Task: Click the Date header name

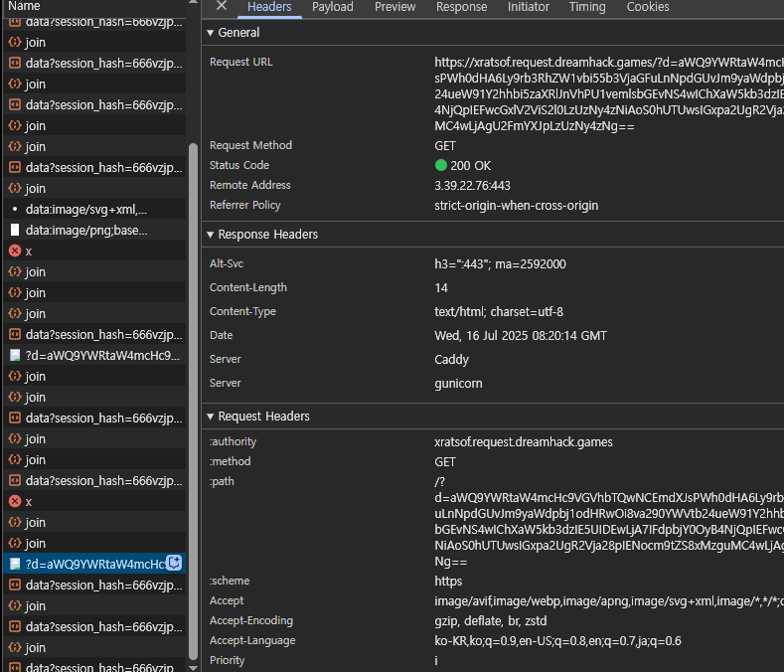Action: pos(221,335)
